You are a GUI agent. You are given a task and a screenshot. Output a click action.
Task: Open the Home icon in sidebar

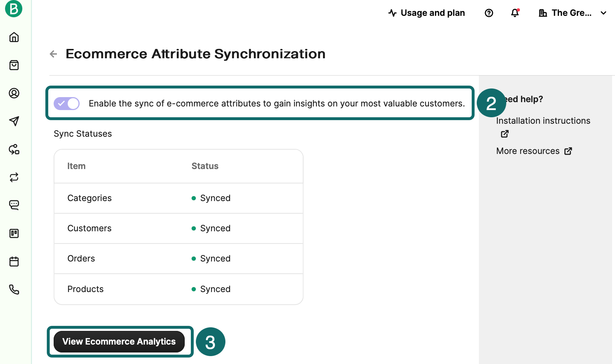point(14,37)
